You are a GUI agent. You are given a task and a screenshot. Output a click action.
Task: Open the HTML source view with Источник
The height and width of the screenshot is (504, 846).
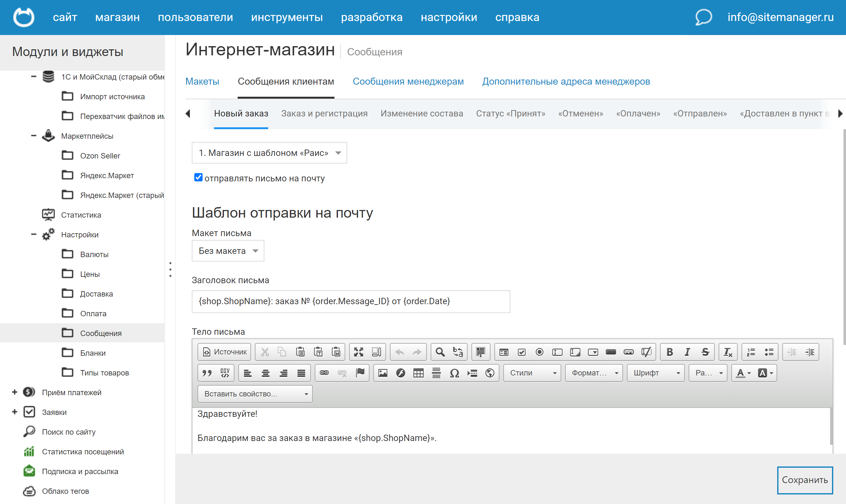click(224, 352)
